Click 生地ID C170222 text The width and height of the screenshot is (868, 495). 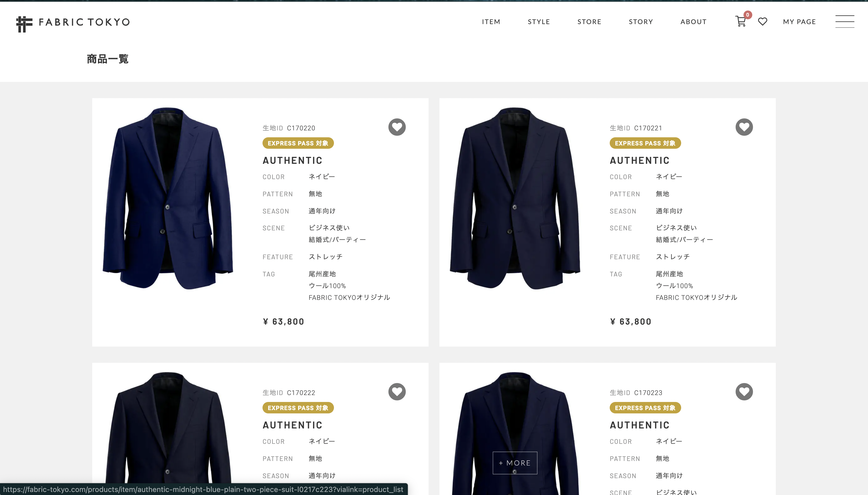(x=289, y=393)
